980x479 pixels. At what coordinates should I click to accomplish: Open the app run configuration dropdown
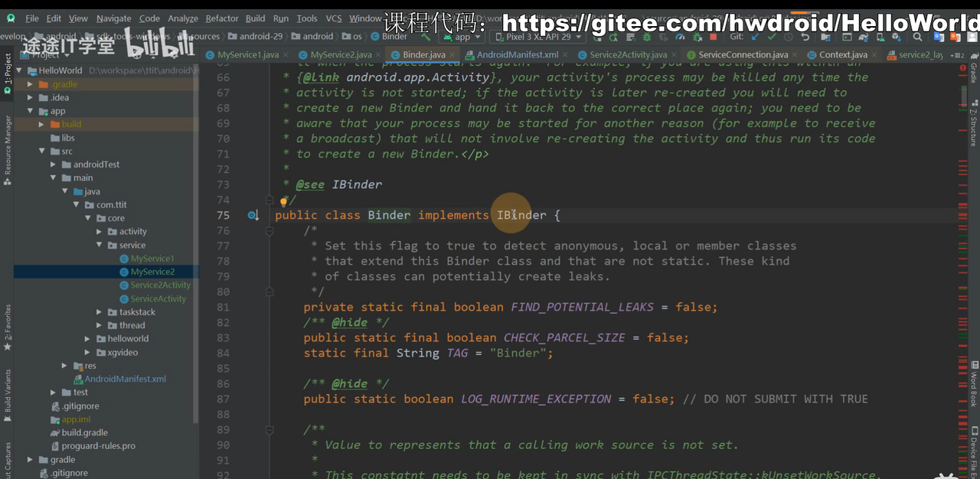pos(462,36)
